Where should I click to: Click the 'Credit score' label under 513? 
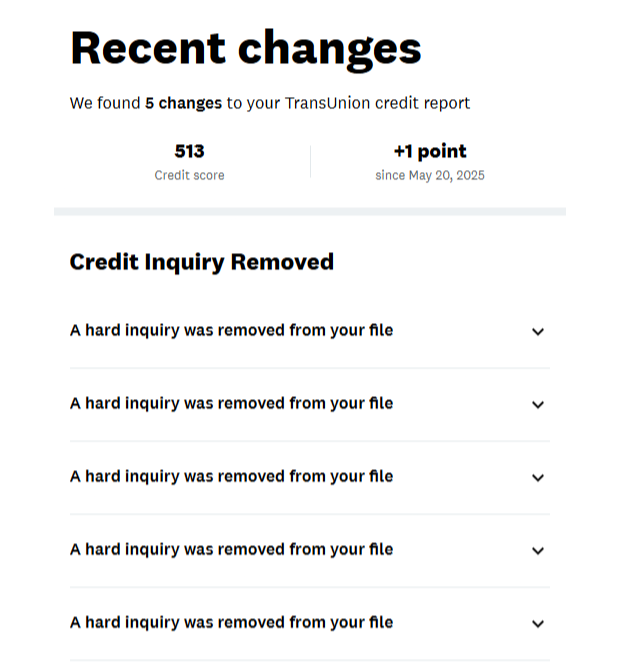tap(190, 175)
